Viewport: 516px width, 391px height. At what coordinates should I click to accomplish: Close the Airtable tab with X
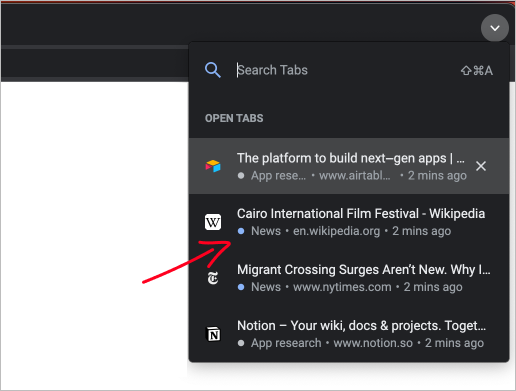481,166
